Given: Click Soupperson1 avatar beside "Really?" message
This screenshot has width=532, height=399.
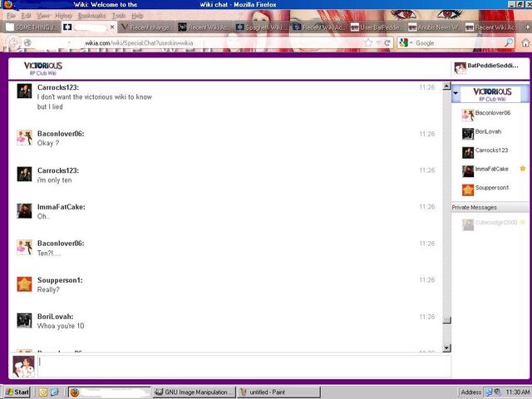Looking at the screenshot, I should 24,284.
